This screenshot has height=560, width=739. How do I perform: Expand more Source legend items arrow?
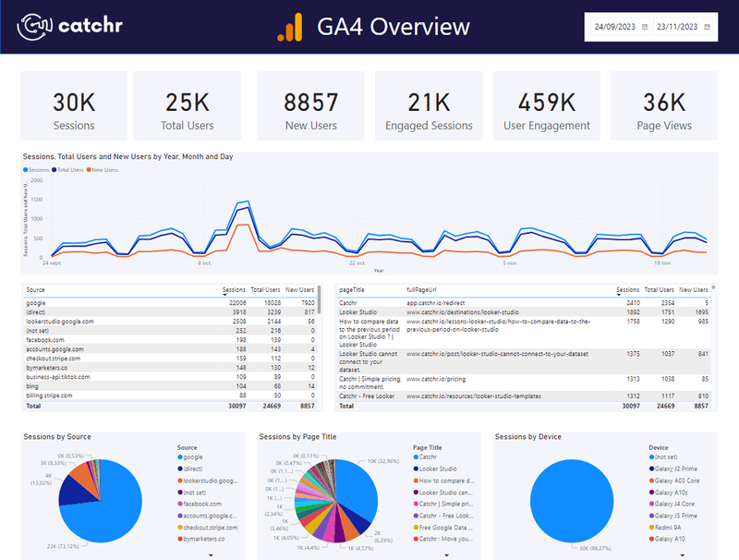(211, 555)
